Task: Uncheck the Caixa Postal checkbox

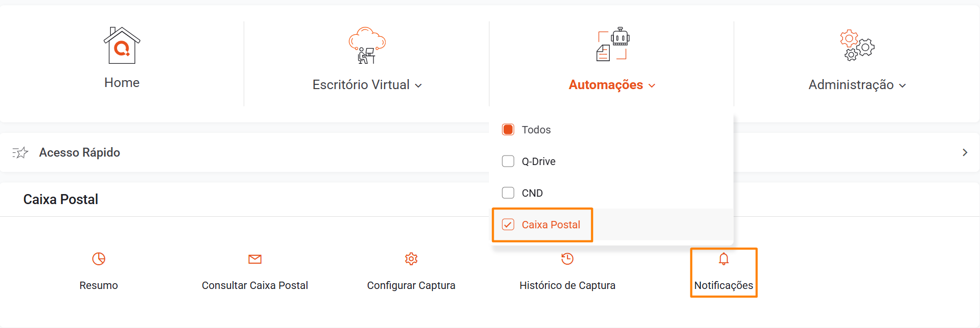Action: 508,225
